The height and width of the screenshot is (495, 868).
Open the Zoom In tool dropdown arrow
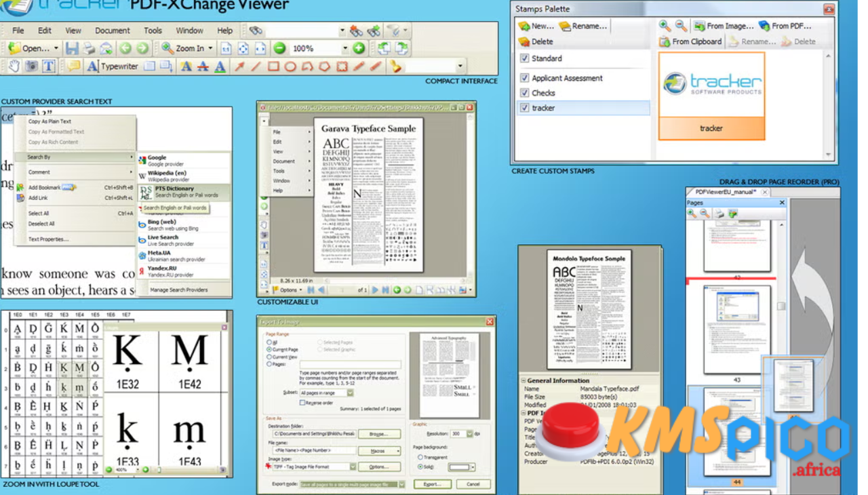211,48
